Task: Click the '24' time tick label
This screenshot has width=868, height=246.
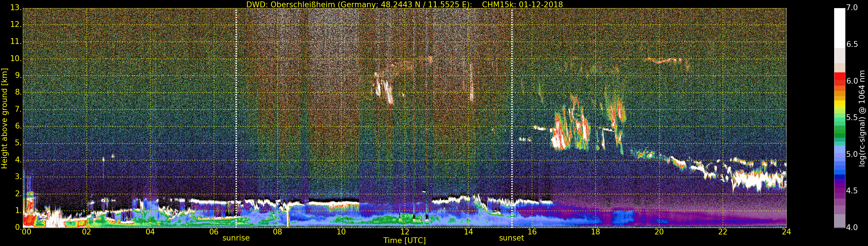Action: pyautogui.click(x=786, y=232)
